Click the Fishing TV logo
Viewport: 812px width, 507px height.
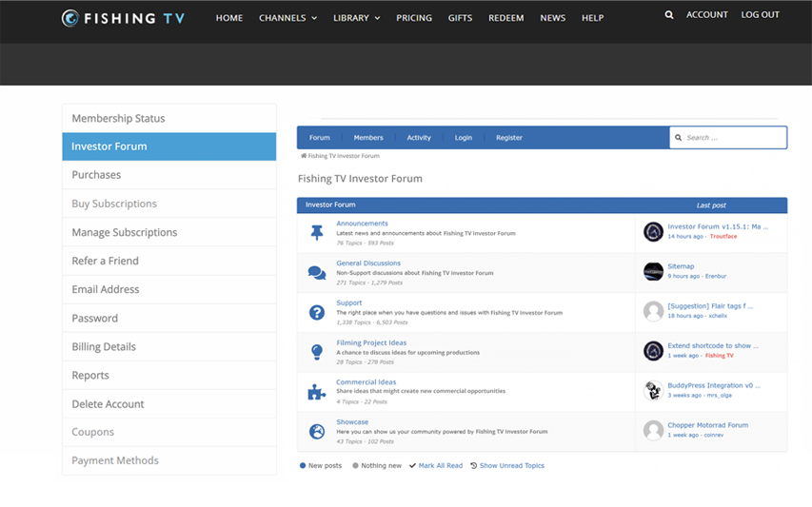123,18
